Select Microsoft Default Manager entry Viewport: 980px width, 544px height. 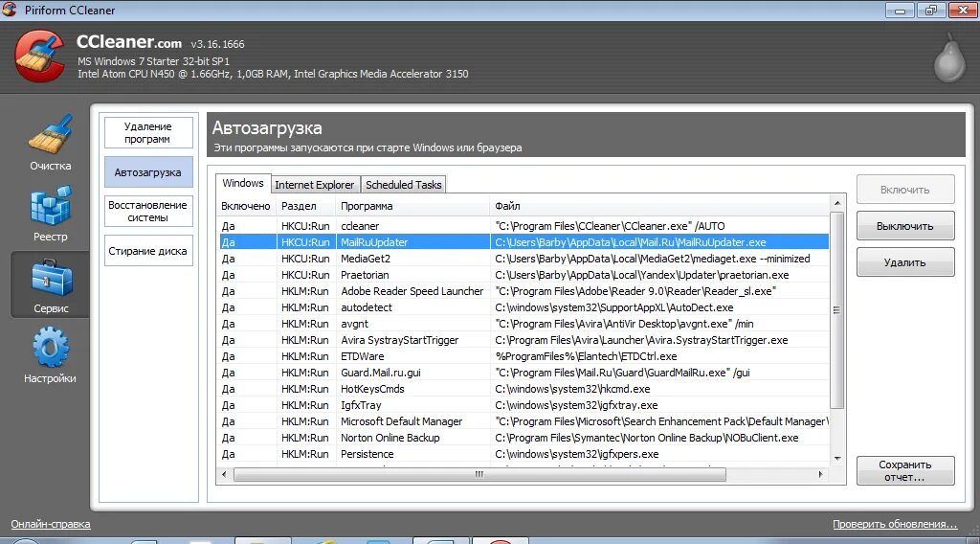523,420
